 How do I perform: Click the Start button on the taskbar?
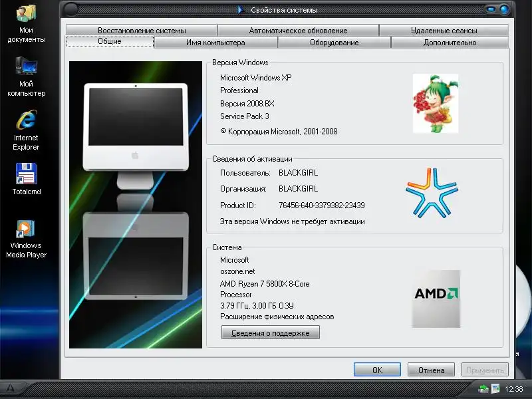tap(10, 388)
